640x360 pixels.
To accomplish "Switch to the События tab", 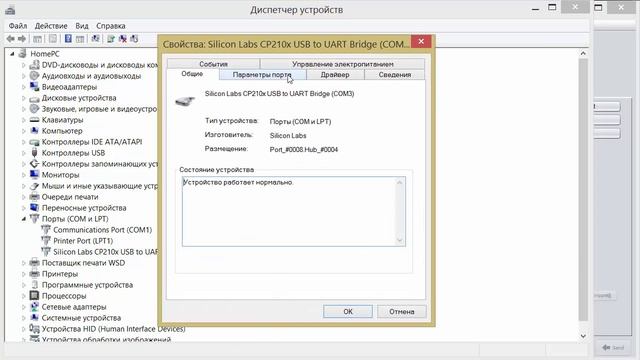I will (x=213, y=64).
